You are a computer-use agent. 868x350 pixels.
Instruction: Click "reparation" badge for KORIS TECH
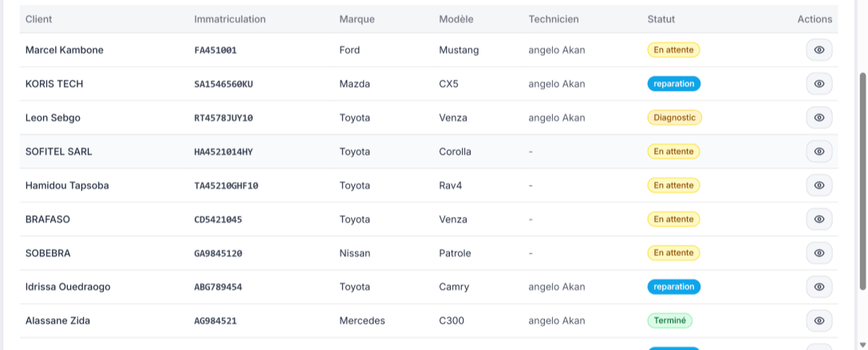(673, 84)
